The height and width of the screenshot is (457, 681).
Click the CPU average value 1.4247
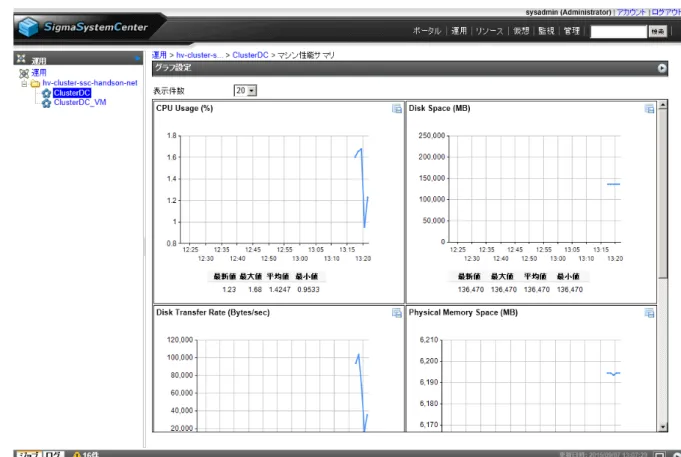click(280, 290)
